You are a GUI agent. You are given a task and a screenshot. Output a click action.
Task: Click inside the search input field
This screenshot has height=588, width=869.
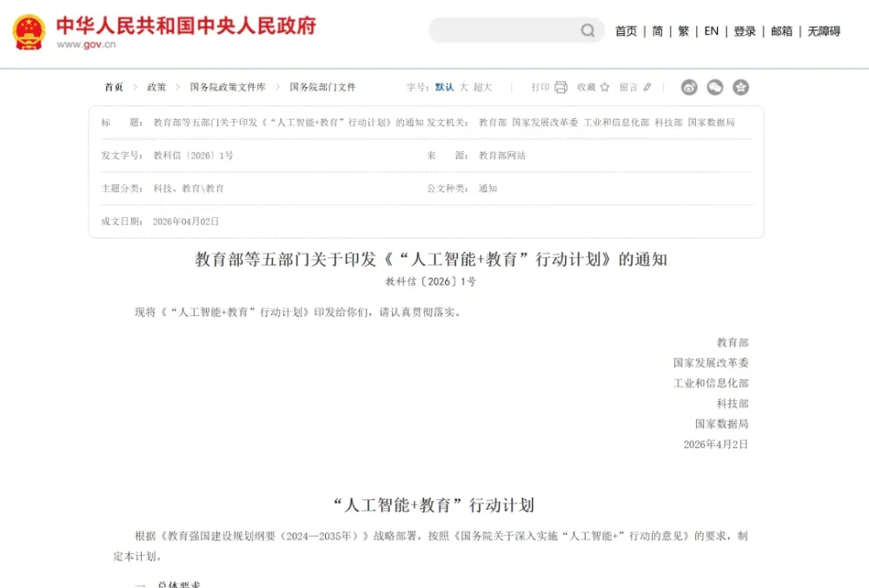pyautogui.click(x=504, y=30)
